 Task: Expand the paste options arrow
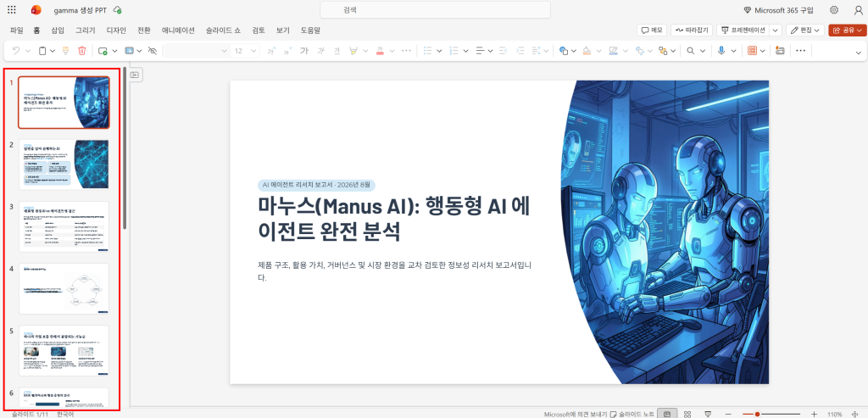click(x=53, y=50)
